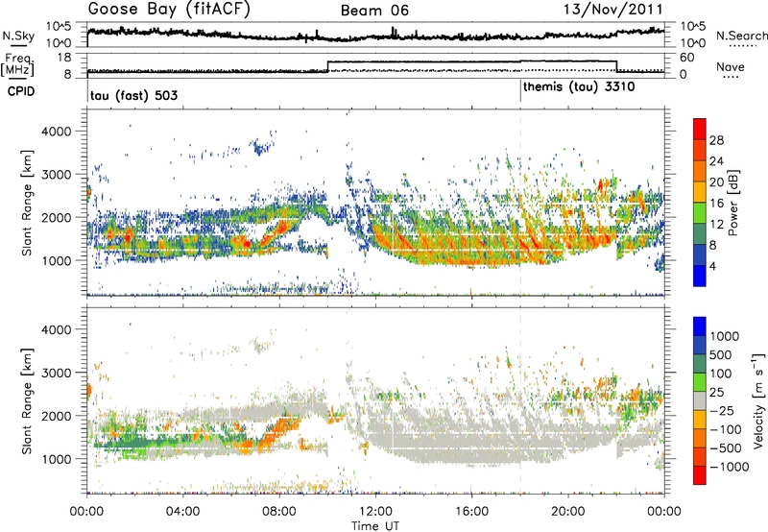The height and width of the screenshot is (532, 768).
Task: Click the 'Velocity [m s-1]' color bar title
Action: pos(758,400)
